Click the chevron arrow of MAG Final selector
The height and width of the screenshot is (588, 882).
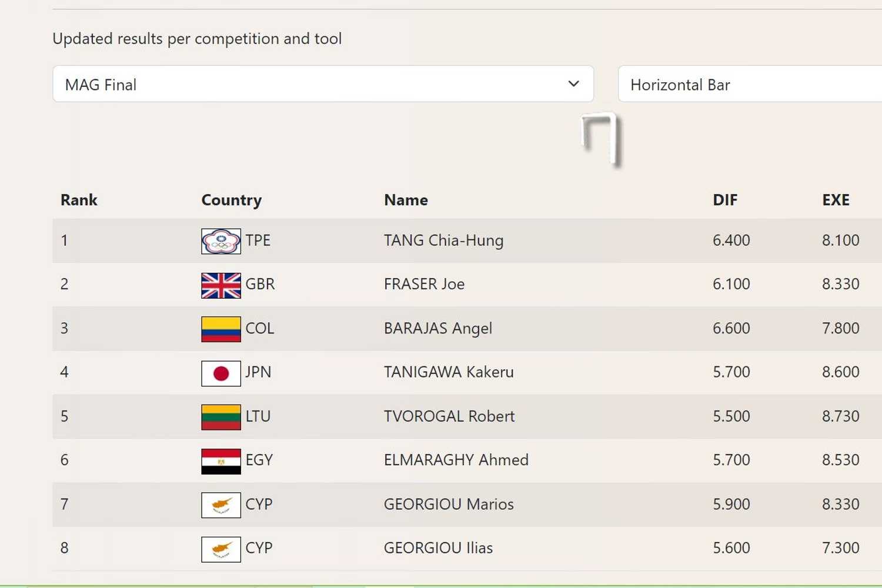[573, 84]
